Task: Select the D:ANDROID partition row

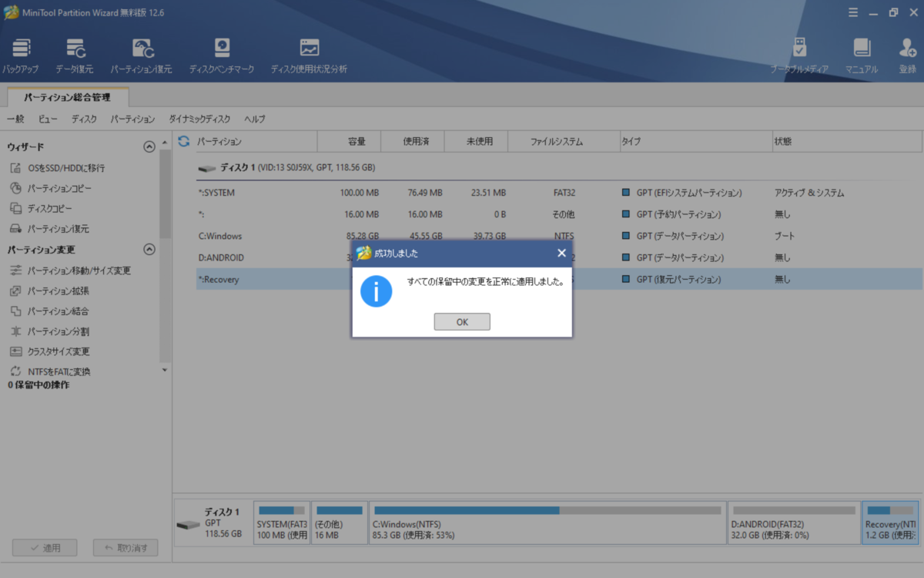Action: tap(558, 257)
